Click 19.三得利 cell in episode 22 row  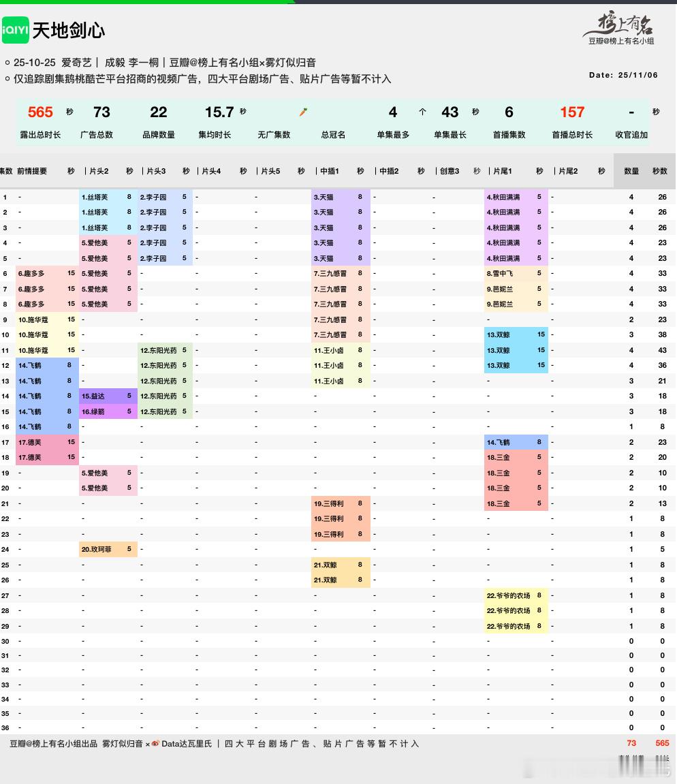(x=341, y=518)
